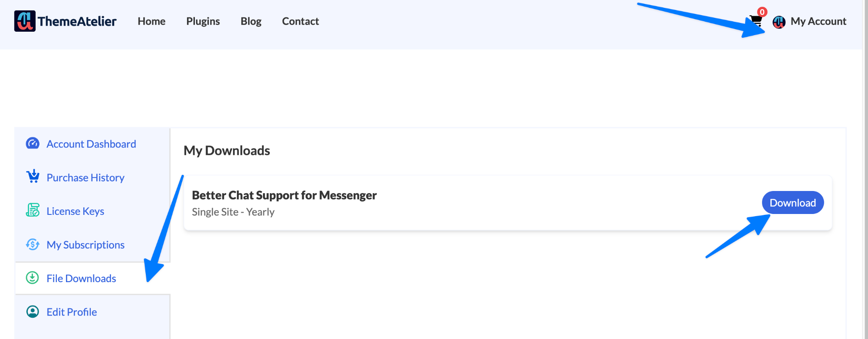Click the My Subscriptions dollar-cycle icon

(33, 244)
